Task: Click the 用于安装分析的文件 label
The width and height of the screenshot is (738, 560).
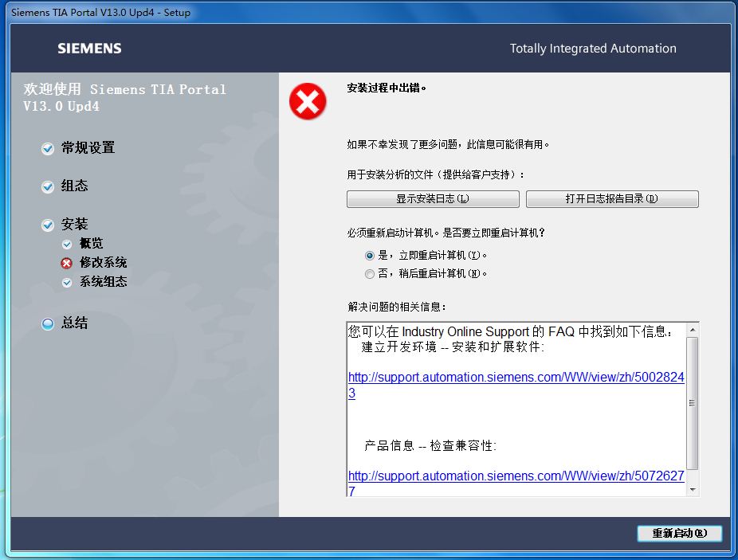Action: click(x=435, y=174)
